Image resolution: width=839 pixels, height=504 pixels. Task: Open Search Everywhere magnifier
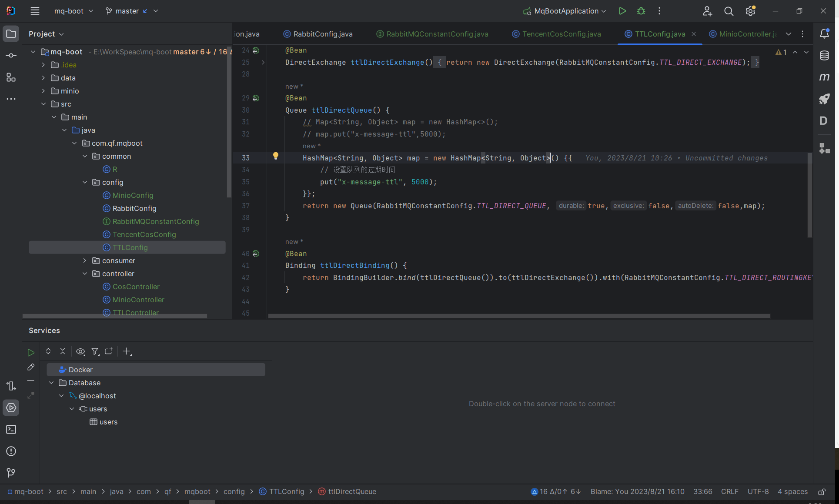pyautogui.click(x=729, y=11)
